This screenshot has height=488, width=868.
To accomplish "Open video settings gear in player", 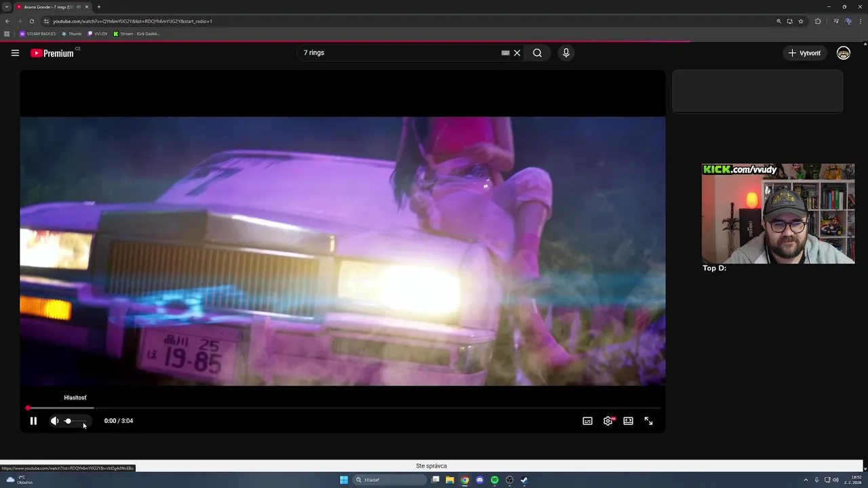I will click(608, 421).
